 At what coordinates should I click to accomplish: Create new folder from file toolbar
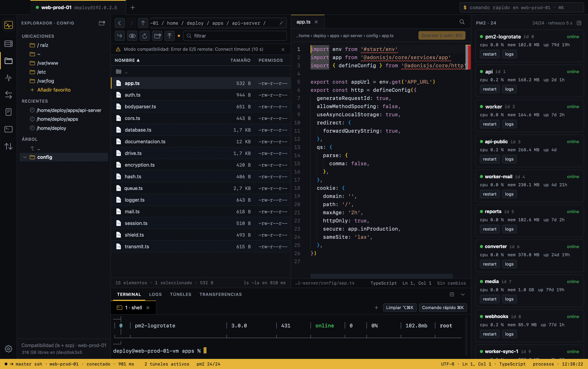[157, 36]
